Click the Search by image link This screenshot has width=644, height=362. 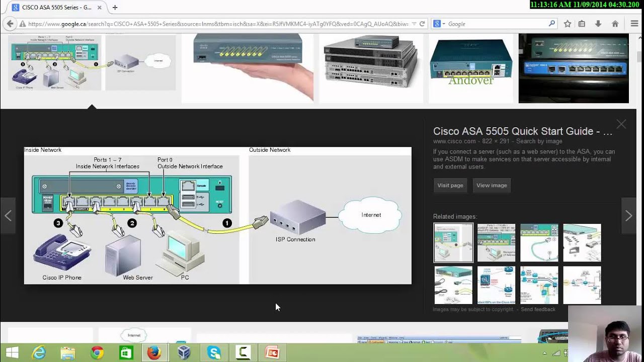click(x=539, y=141)
